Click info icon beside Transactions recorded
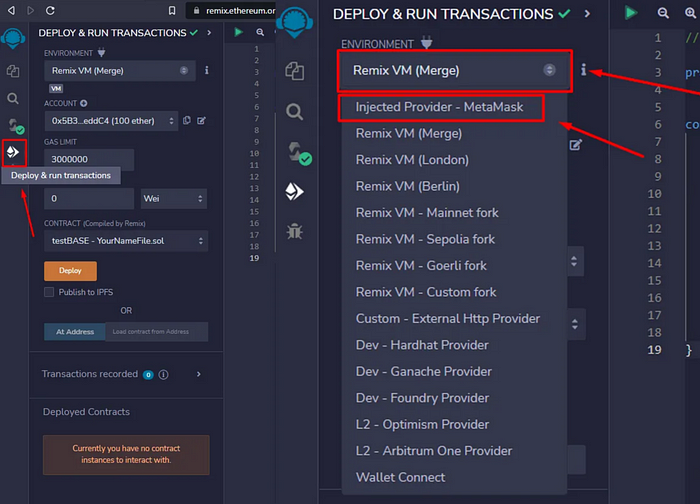The width and height of the screenshot is (700, 504). tap(163, 375)
